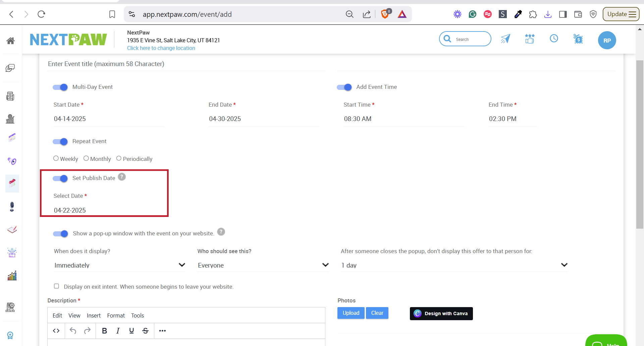
Task: Open the staff desk sidebar icon
Action: (10, 307)
